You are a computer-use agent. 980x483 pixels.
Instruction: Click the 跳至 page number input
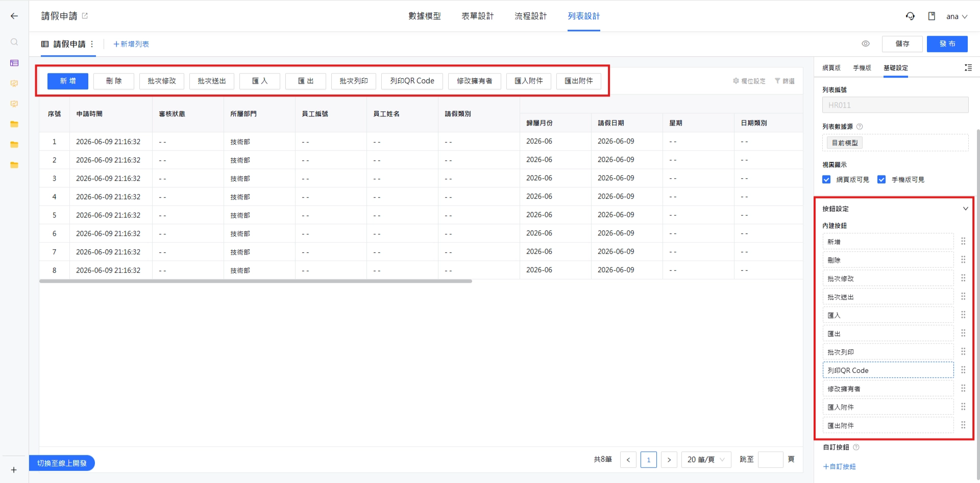(771, 460)
